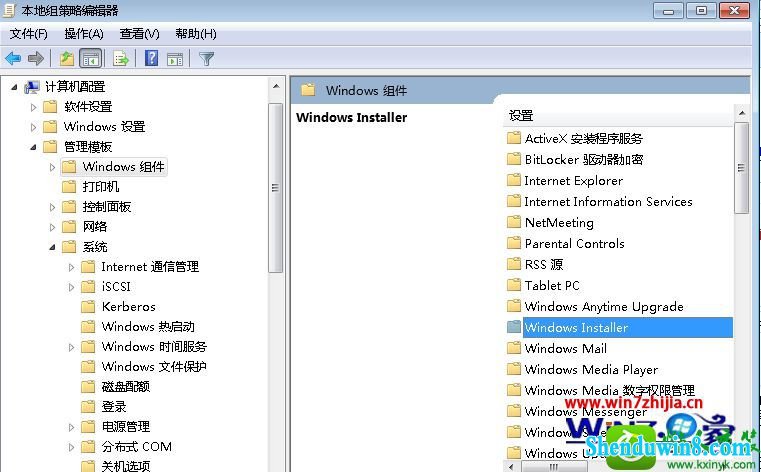Expand the Windows 时间服务 node

[x=71, y=347]
